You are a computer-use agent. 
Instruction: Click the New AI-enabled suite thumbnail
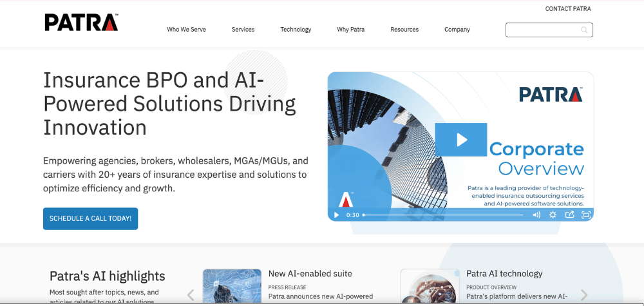point(232,287)
